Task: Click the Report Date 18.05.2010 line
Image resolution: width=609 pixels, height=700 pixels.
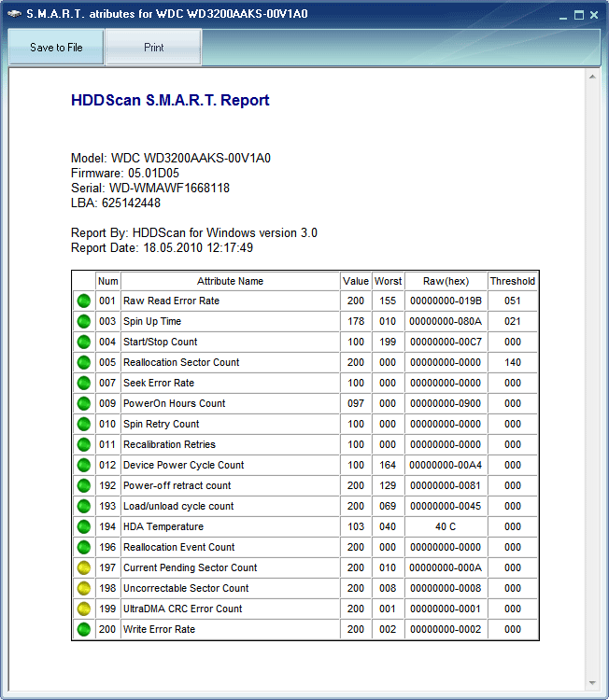Action: pyautogui.click(x=162, y=247)
